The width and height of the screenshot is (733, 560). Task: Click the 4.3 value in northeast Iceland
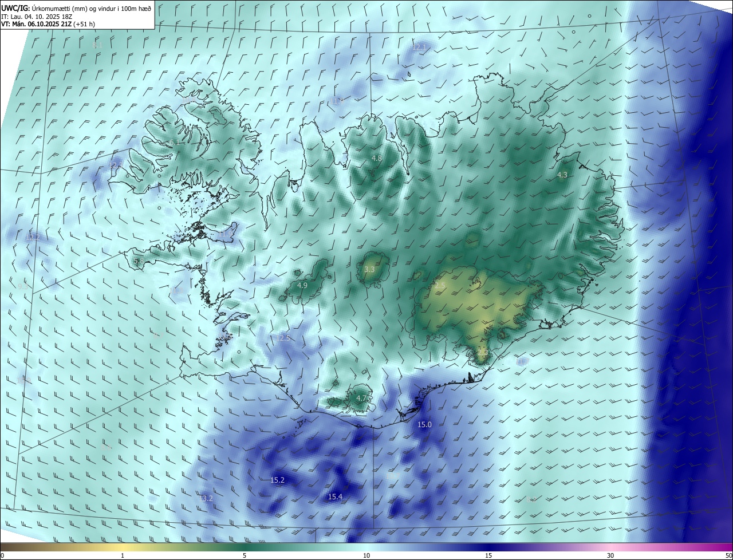pyautogui.click(x=562, y=175)
